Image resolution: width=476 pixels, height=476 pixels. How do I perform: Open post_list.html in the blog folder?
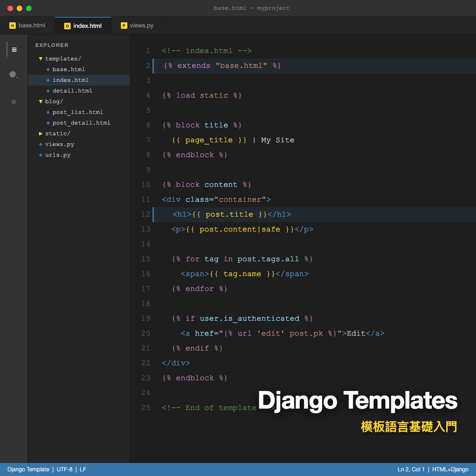point(78,112)
